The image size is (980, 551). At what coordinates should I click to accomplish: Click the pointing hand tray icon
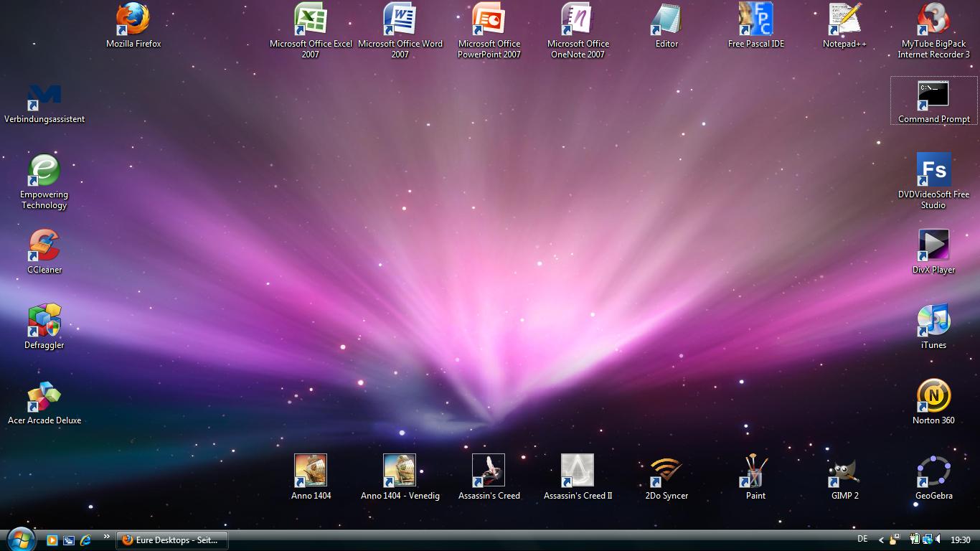pos(895,540)
